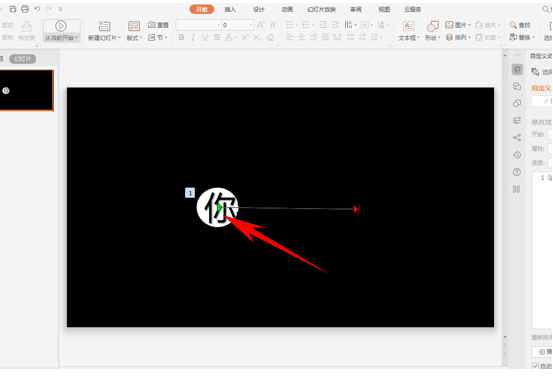Screen dimensions: 553x376
Task: Clear formatting with the eraser icon
Action: (270, 37)
